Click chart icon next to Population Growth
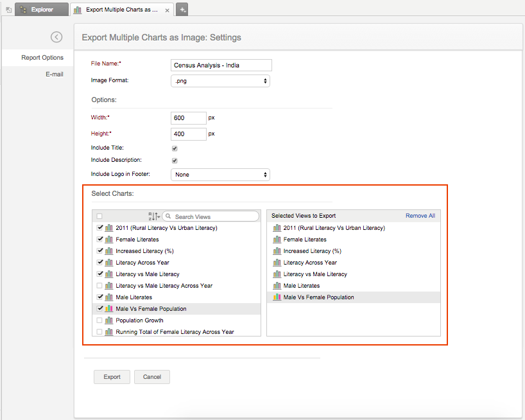The image size is (525, 420). pos(109,320)
